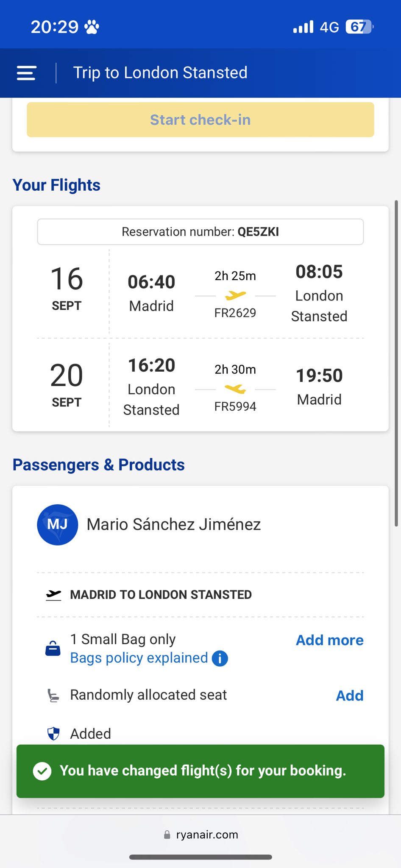Tap the insurance shield icon
This screenshot has height=868, width=401.
53,733
